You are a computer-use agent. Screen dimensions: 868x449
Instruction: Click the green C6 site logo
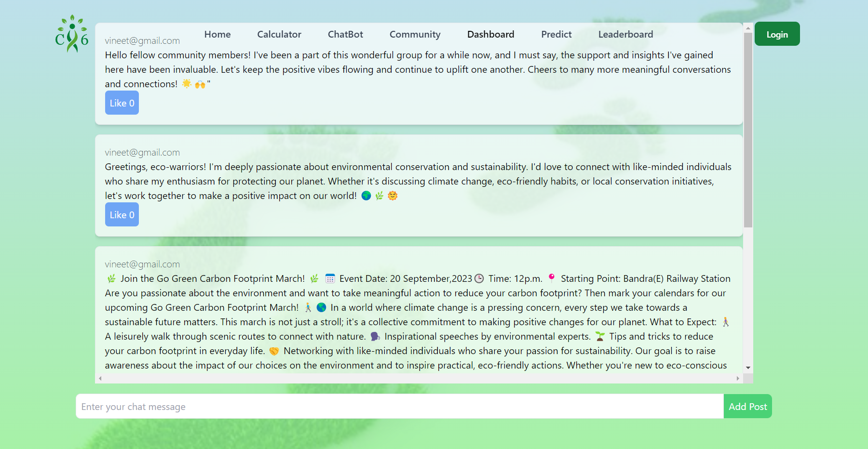(x=72, y=34)
